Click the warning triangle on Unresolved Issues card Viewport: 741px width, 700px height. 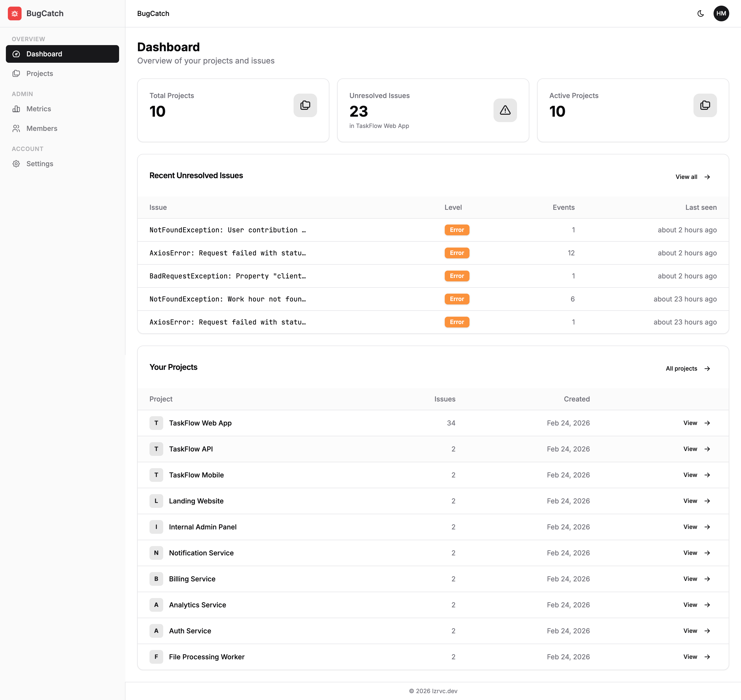505,110
